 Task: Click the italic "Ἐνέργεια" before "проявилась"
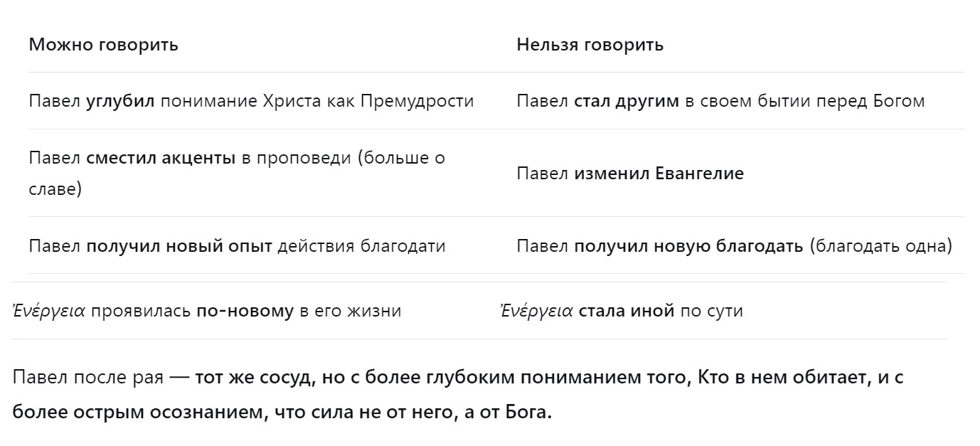click(49, 312)
